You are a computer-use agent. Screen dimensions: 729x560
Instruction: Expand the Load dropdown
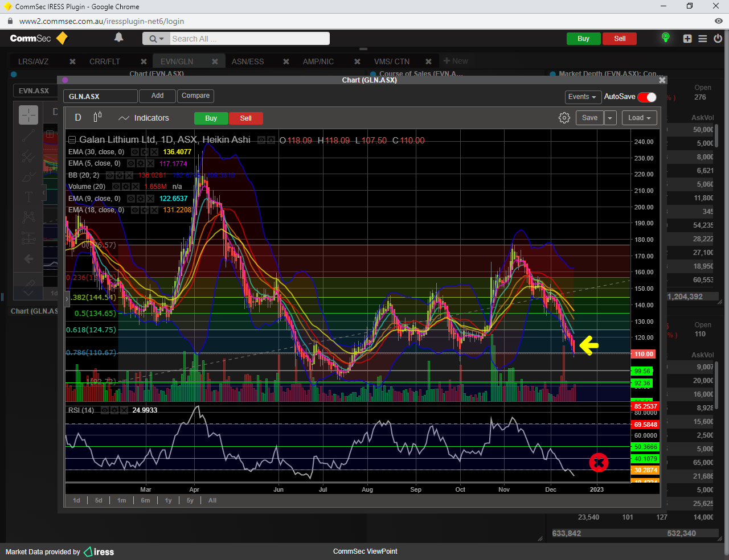pyautogui.click(x=640, y=118)
